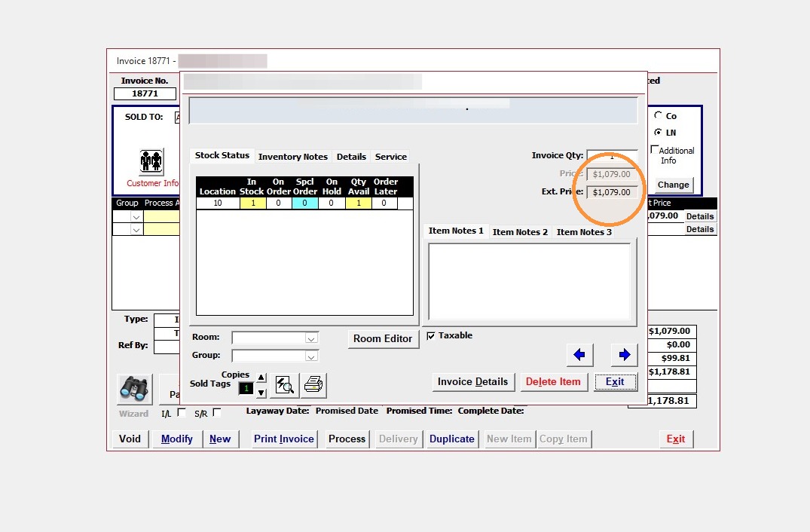Launch the Wizard binoculars icon
This screenshot has width=810, height=532.
[x=134, y=389]
